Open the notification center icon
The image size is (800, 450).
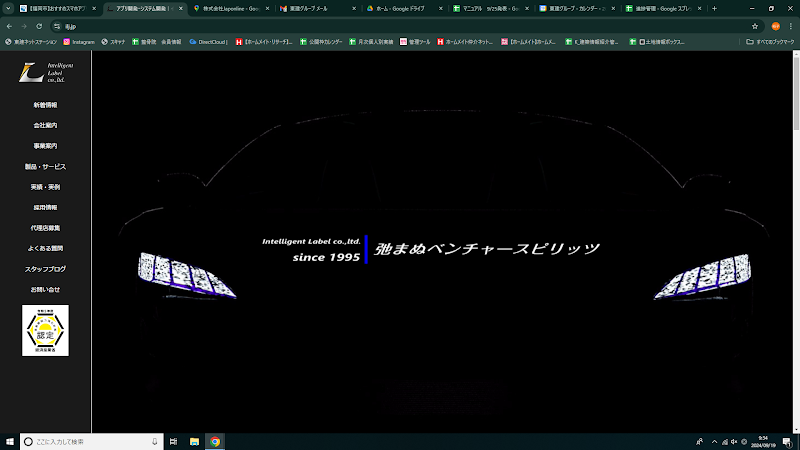pyautogui.click(x=788, y=442)
